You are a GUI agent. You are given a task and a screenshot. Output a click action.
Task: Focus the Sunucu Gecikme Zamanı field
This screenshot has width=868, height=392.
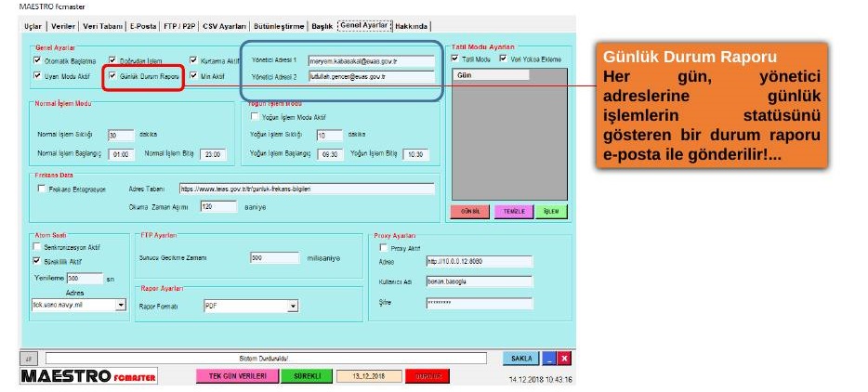click(x=274, y=258)
